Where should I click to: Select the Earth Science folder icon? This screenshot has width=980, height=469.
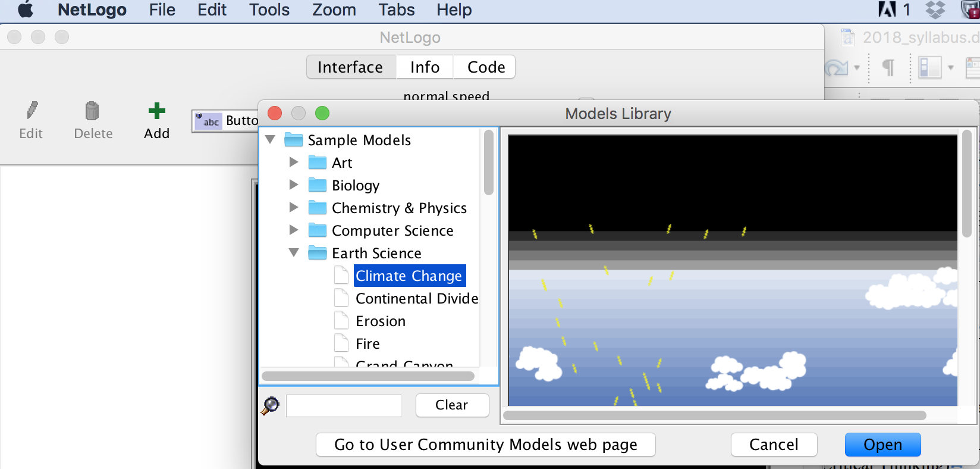[318, 253]
